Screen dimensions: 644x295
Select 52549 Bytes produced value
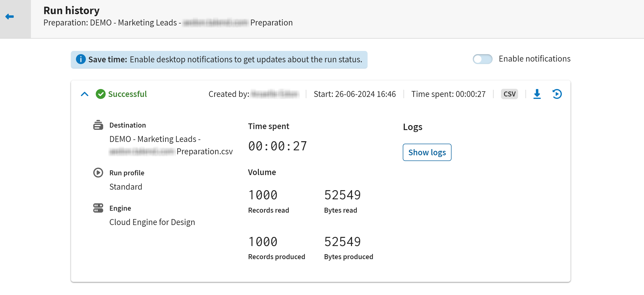coord(342,242)
